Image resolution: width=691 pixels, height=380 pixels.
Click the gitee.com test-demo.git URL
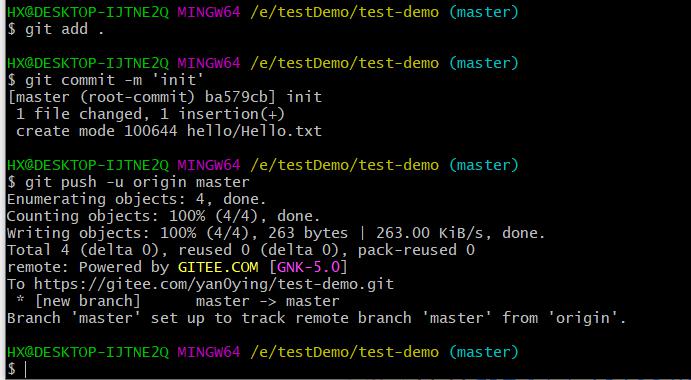[x=214, y=284]
